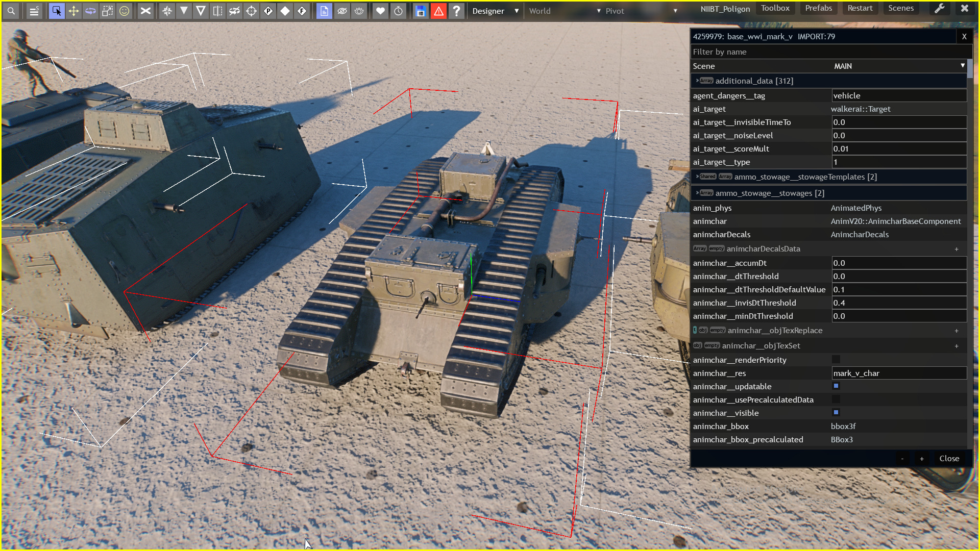The height and width of the screenshot is (551, 980).
Task: Click the Close button in properties panel
Action: 949,458
